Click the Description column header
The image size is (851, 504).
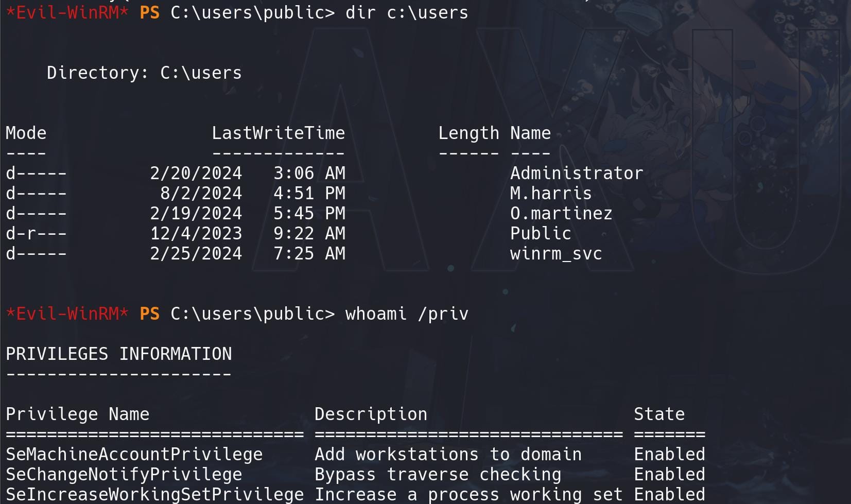371,414
